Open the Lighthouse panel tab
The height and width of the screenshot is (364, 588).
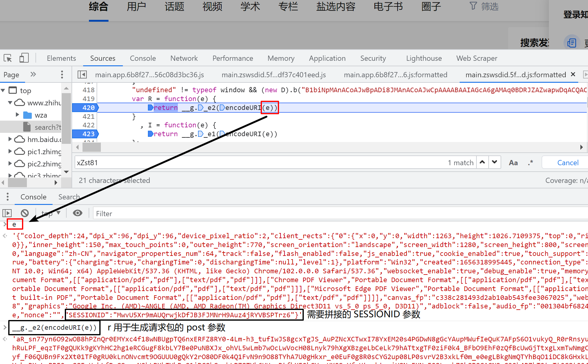click(x=424, y=58)
